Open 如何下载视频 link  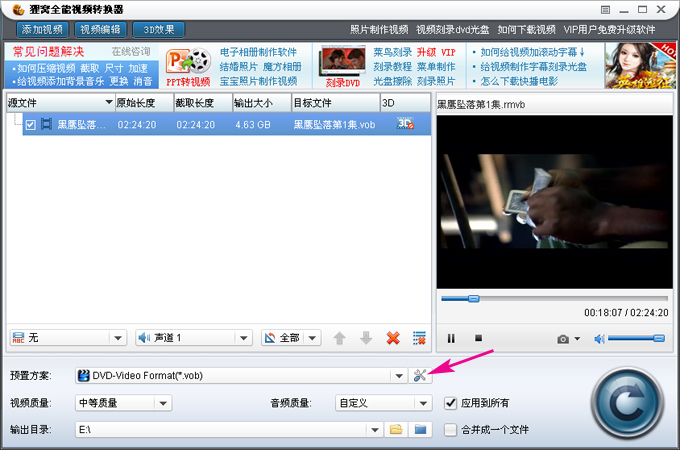coord(526,29)
